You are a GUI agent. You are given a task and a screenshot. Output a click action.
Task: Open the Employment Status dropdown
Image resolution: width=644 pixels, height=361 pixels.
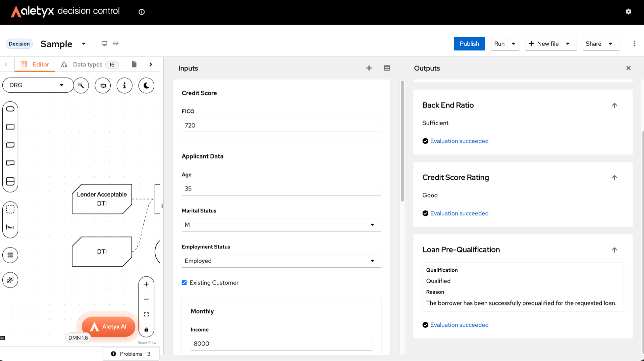pyautogui.click(x=281, y=261)
